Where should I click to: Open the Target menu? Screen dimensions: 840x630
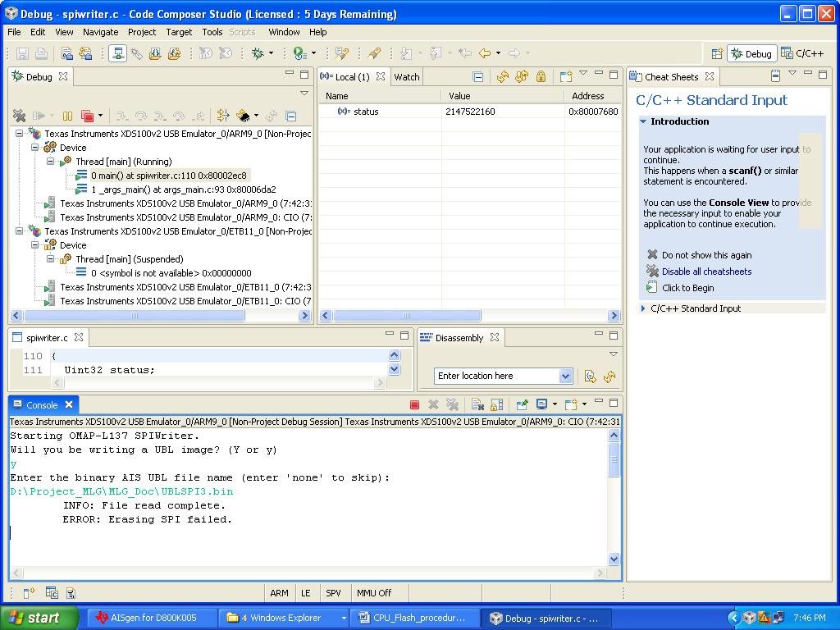179,32
